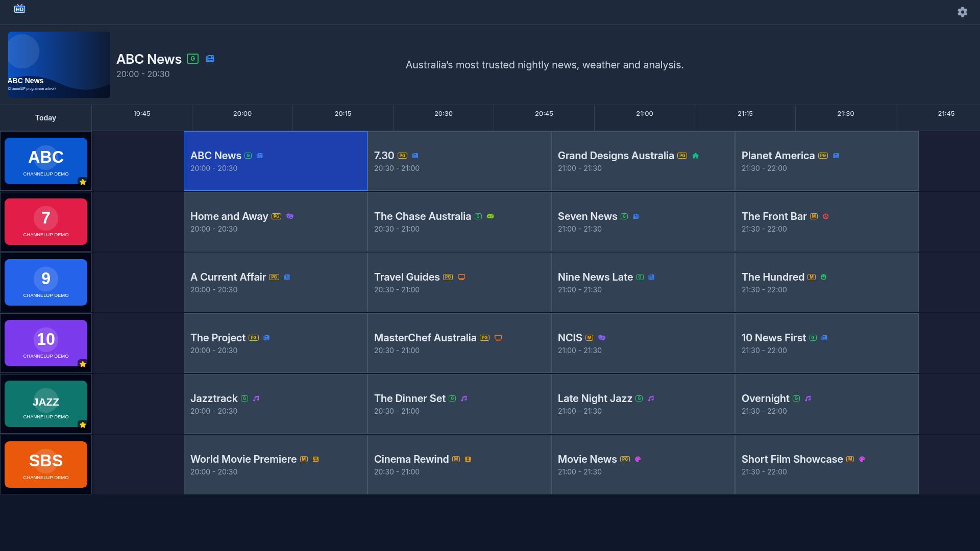Open the 10 News First programme
The width and height of the screenshot is (980, 551).
(x=827, y=343)
